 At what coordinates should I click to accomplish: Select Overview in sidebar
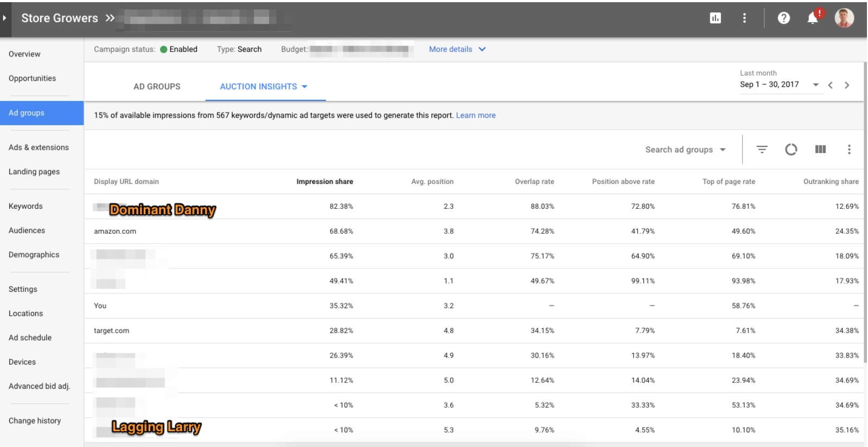pos(24,54)
